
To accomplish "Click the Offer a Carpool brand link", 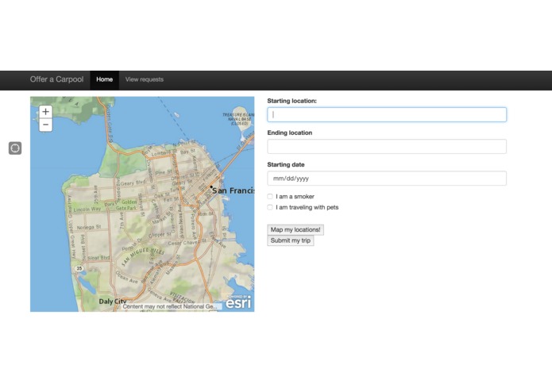I will [56, 79].
